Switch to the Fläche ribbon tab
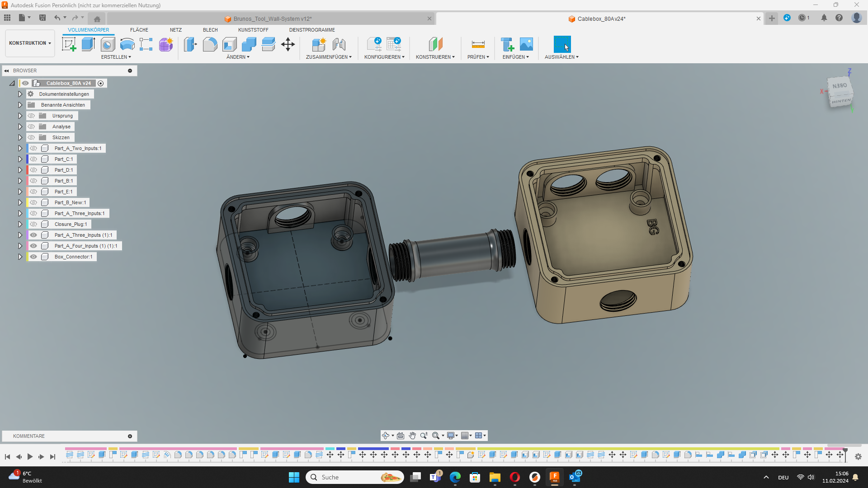This screenshot has width=868, height=488. [x=139, y=30]
